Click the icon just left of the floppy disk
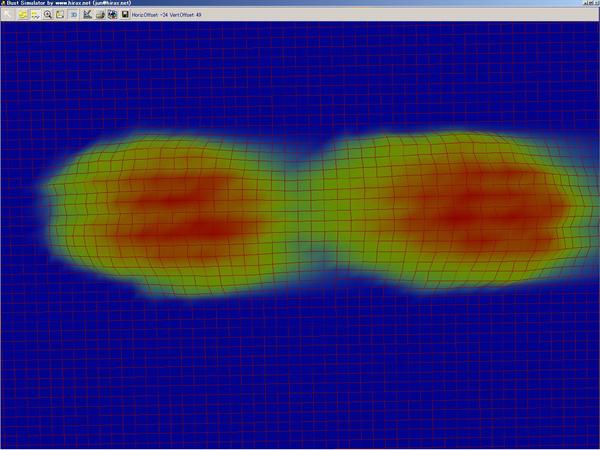This screenshot has height=450, width=600. (112, 15)
